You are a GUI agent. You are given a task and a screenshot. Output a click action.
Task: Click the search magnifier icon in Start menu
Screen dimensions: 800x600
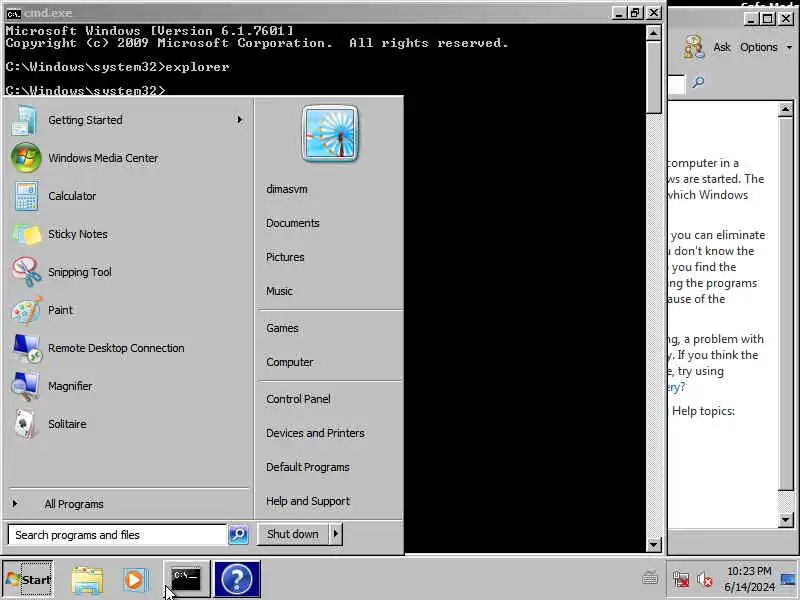pyautogui.click(x=238, y=535)
